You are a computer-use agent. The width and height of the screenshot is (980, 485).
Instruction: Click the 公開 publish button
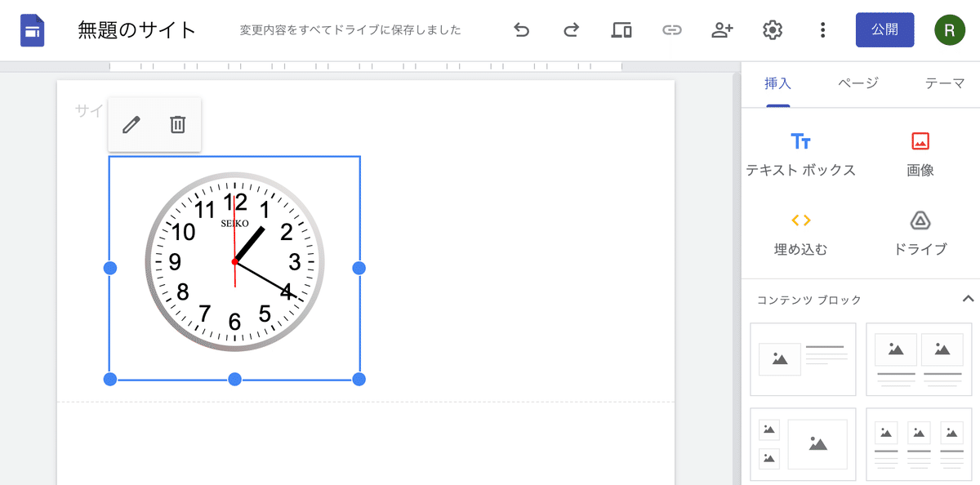tap(884, 30)
